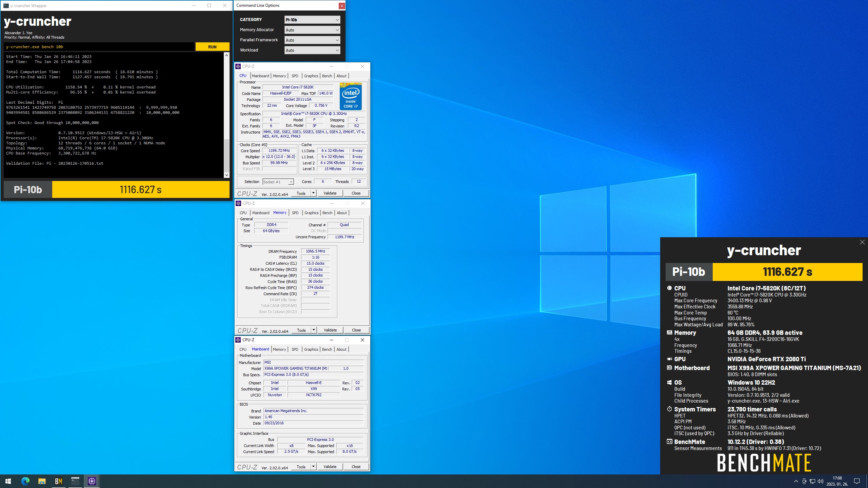
Task: Click Close button in bottom CPU-Z window
Action: pos(356,467)
